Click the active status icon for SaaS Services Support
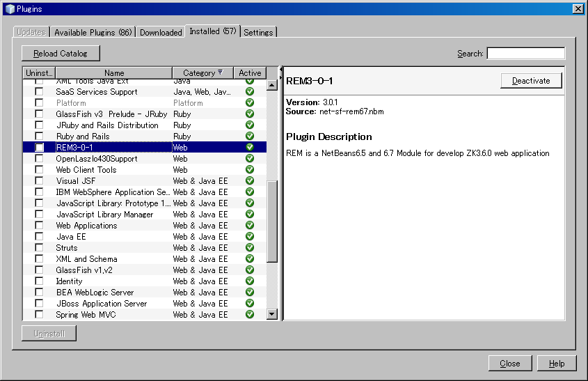Image resolution: width=588 pixels, height=381 pixels. tap(250, 91)
